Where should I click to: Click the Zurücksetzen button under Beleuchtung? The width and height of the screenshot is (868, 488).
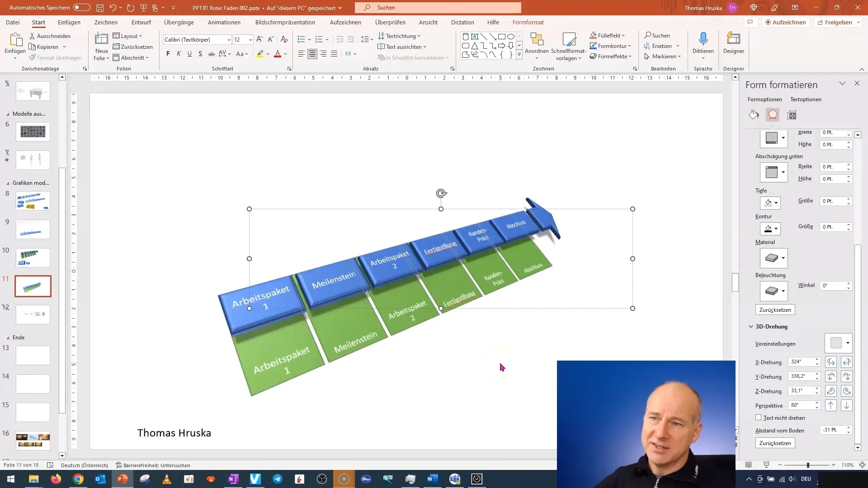[776, 309]
